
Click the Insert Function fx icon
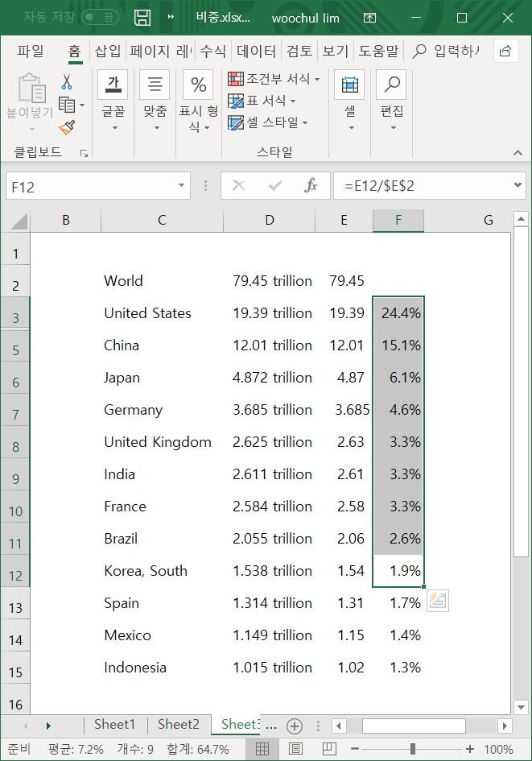tap(311, 185)
